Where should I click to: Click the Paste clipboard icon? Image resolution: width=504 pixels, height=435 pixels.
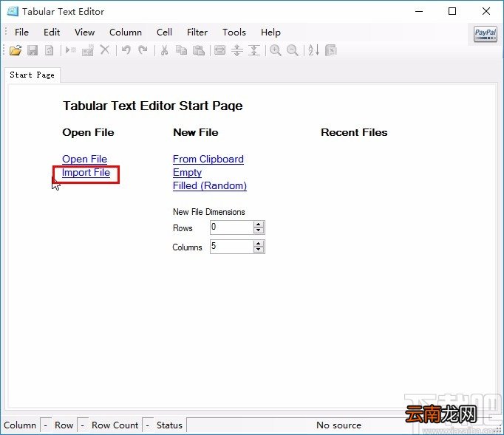pyautogui.click(x=199, y=50)
